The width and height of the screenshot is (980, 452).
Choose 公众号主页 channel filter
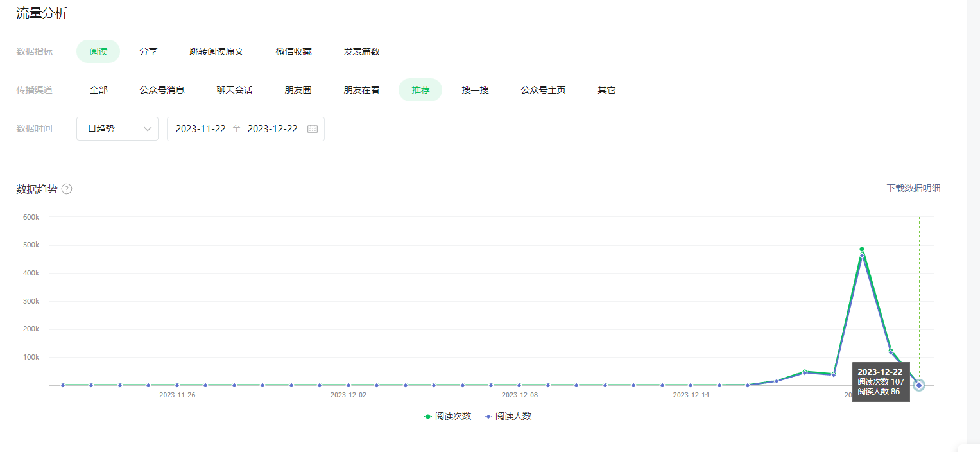(x=543, y=90)
